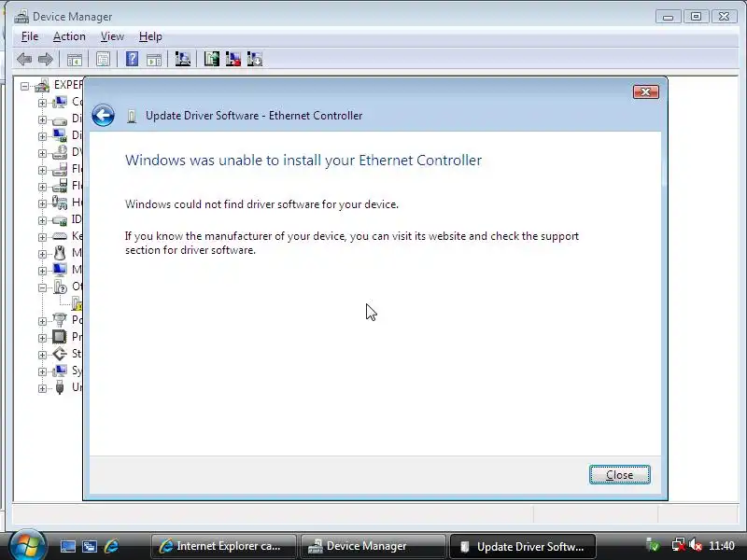Click the taskbar clock showing 11:40

coord(722,546)
